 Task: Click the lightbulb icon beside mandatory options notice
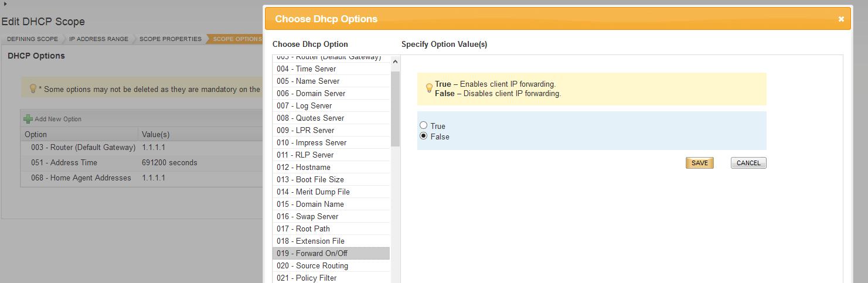(33, 89)
